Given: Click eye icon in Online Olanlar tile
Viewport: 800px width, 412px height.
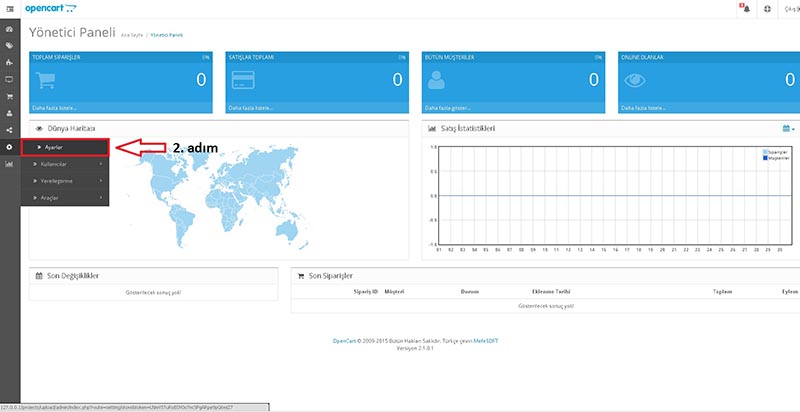Looking at the screenshot, I should 635,81.
